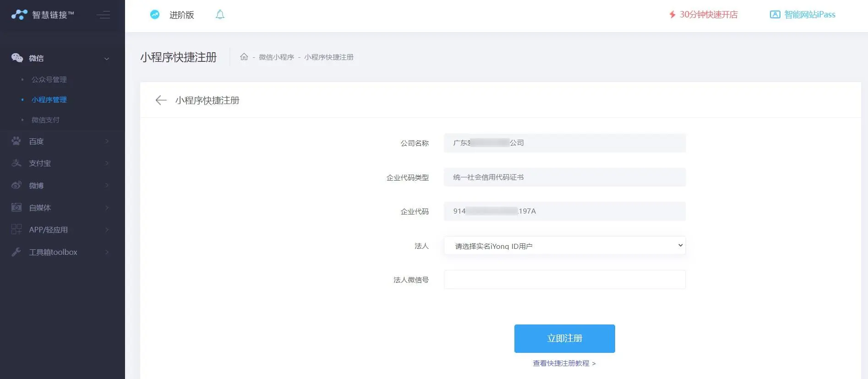Click the home icon in breadcrumb
This screenshot has width=868, height=379.
coord(244,57)
